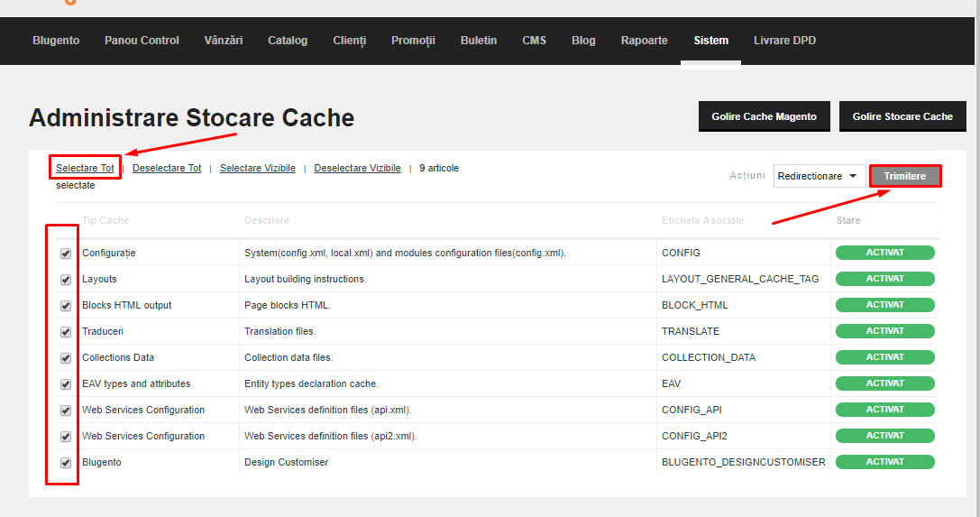Click the CONFIG_API2 tag cell
This screenshot has height=517, width=980.
694,437
